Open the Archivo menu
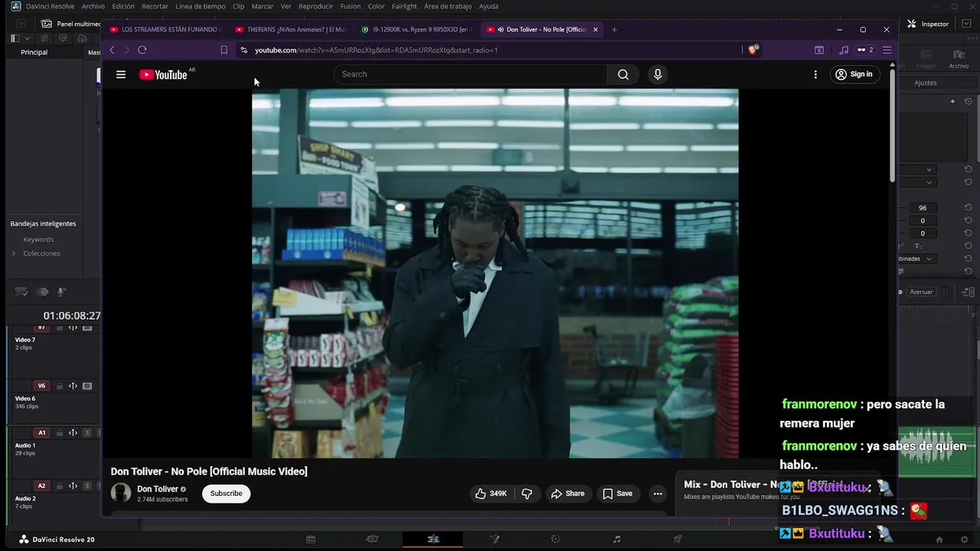Image resolution: width=980 pixels, height=551 pixels. tap(93, 6)
